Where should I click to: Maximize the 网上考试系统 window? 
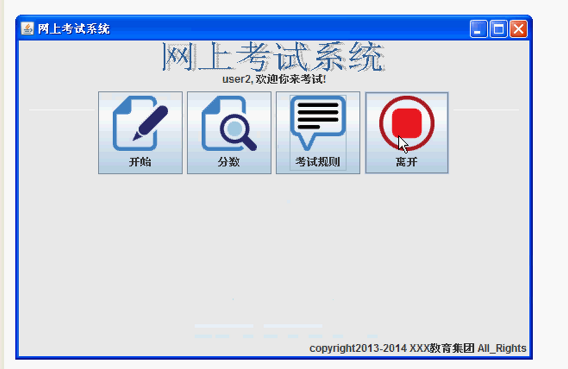(x=498, y=29)
